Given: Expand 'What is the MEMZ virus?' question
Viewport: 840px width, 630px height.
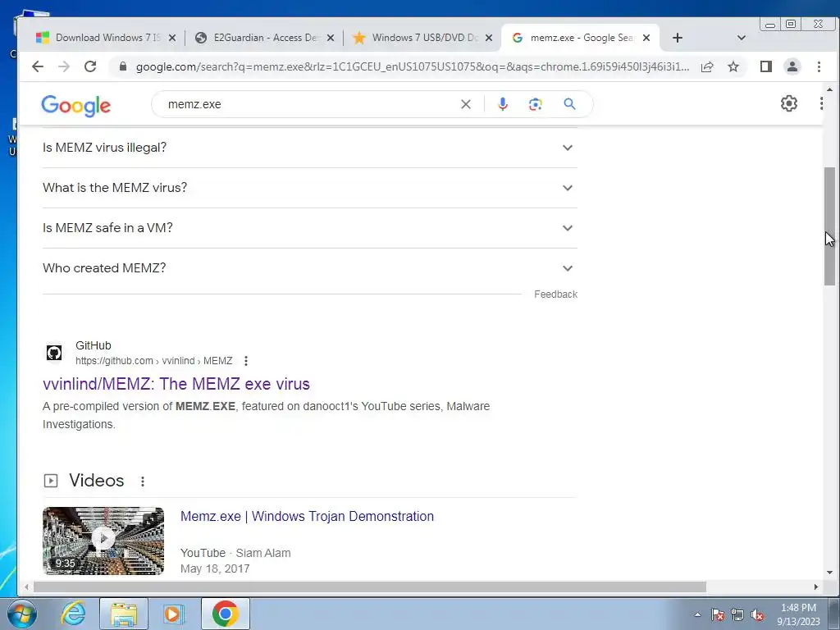Looking at the screenshot, I should point(309,188).
